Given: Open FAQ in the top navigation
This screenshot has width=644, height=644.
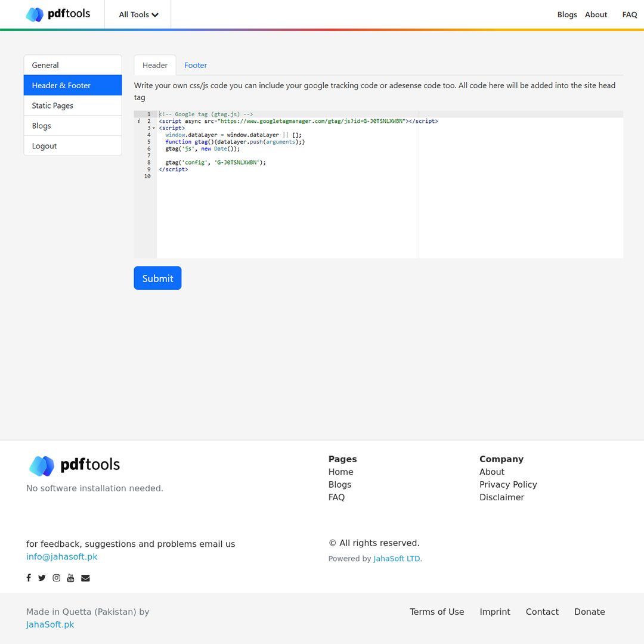Looking at the screenshot, I should point(629,14).
